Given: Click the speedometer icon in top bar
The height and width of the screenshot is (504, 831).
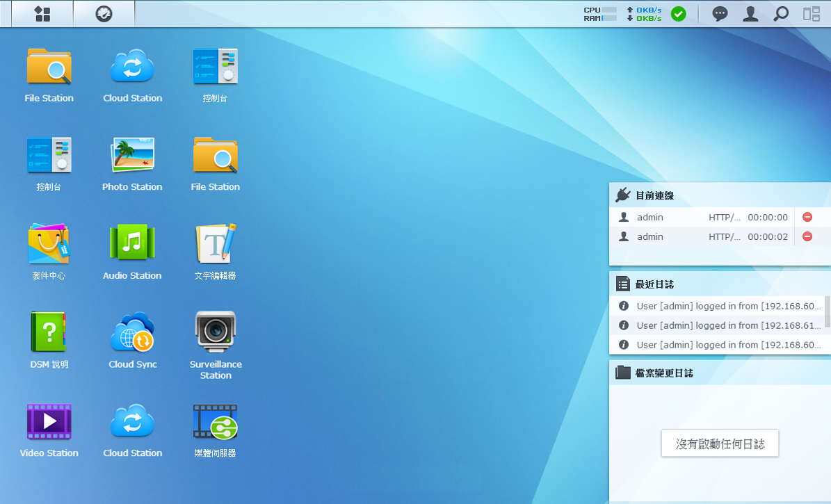Looking at the screenshot, I should pyautogui.click(x=104, y=14).
